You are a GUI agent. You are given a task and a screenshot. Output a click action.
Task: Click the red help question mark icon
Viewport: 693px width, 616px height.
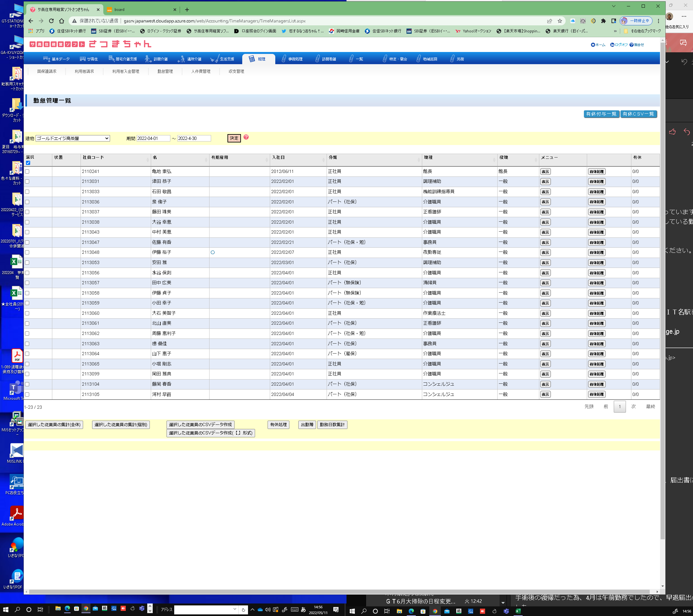[246, 137]
